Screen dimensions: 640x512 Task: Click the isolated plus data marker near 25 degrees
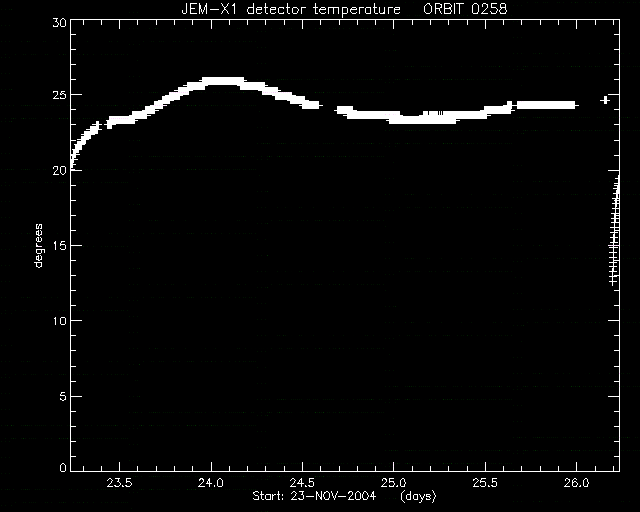click(x=605, y=100)
